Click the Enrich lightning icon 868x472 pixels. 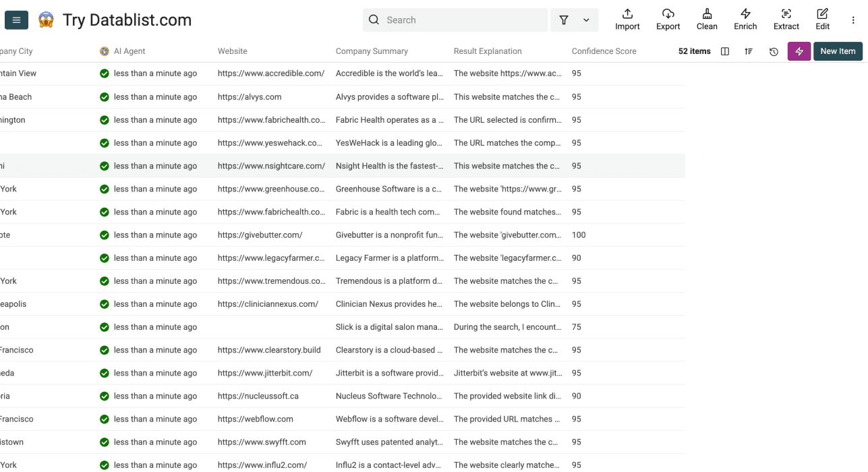tap(745, 19)
